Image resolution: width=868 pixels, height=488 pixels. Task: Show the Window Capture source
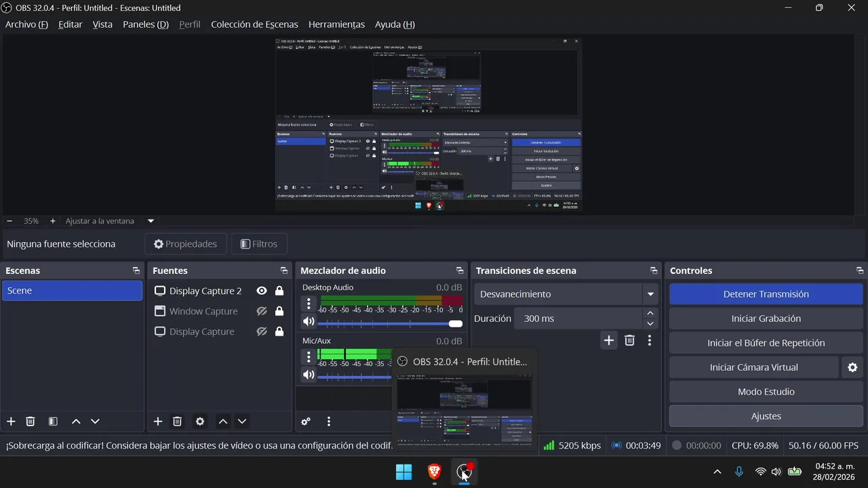pos(262,311)
